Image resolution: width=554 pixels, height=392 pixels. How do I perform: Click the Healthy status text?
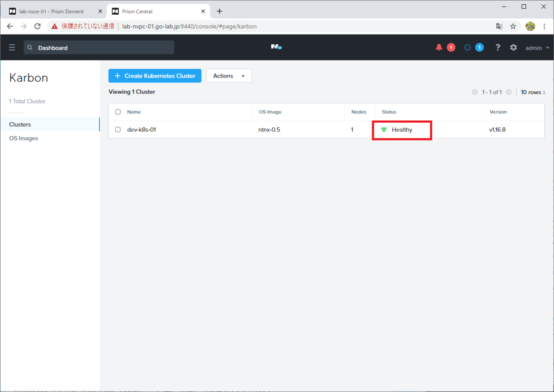click(x=402, y=130)
